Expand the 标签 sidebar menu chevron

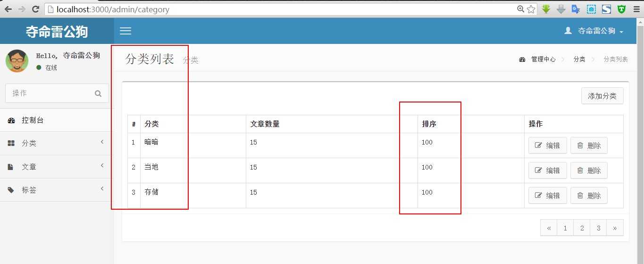tap(102, 189)
